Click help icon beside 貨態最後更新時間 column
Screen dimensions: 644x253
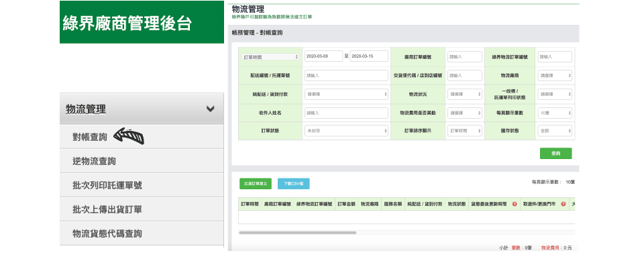point(515,204)
